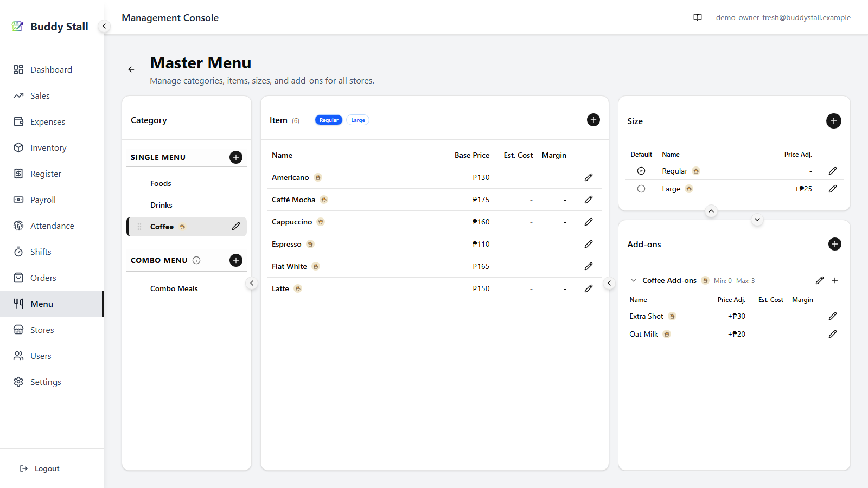
Task: Open the Inventory page
Action: point(52,147)
